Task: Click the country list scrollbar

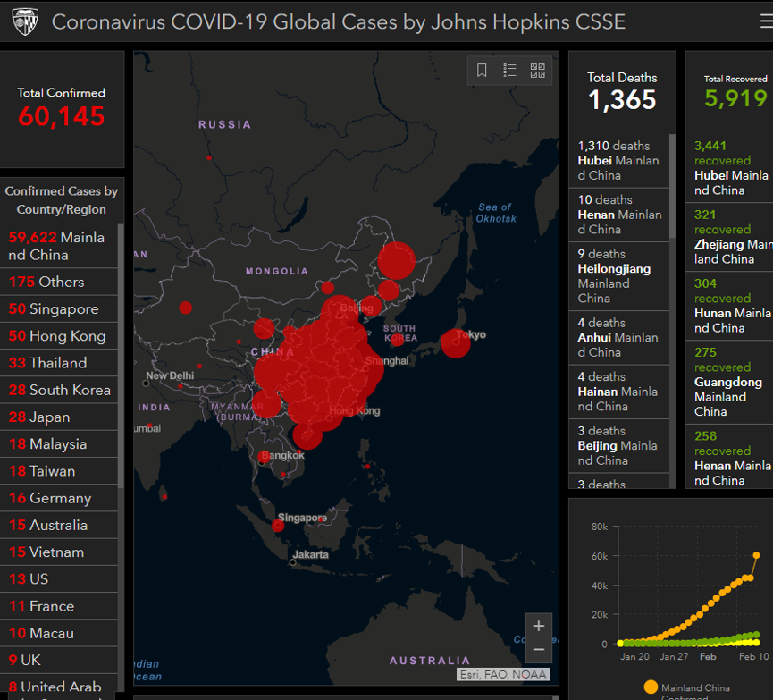Action: [x=121, y=354]
